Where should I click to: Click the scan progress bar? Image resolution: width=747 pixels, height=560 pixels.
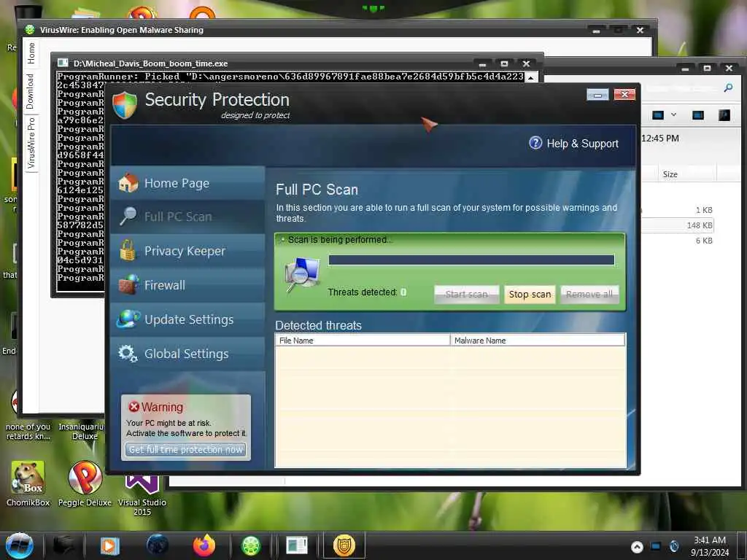point(471,260)
